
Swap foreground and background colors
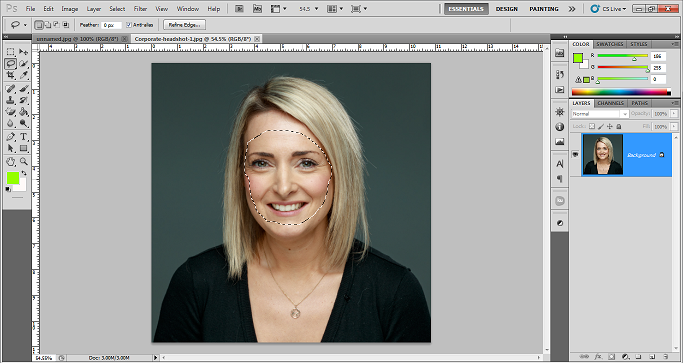click(24, 173)
